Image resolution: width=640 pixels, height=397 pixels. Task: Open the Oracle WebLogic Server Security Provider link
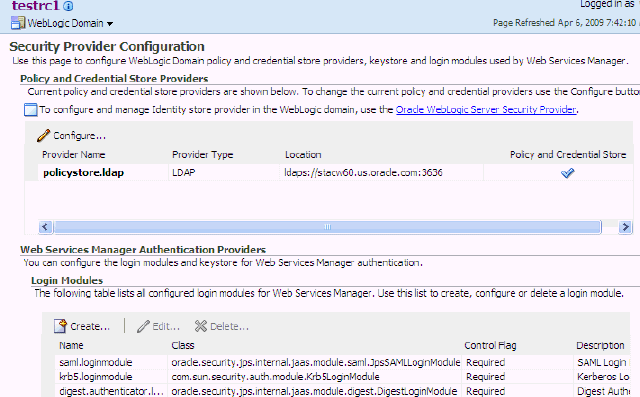pos(486,109)
